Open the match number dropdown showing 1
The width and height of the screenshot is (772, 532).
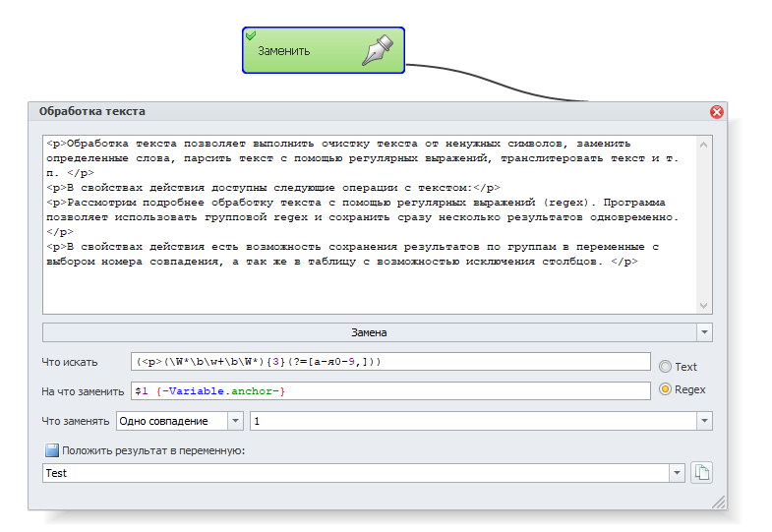click(704, 421)
